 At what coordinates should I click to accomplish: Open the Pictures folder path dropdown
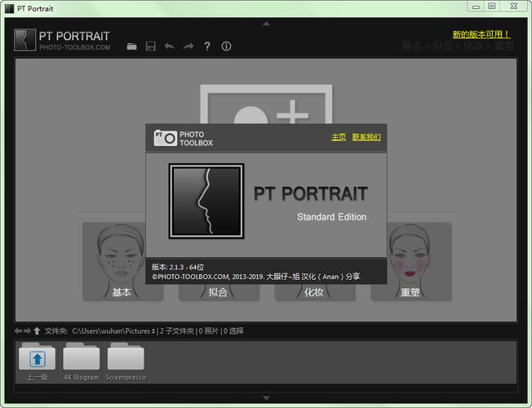click(x=153, y=330)
